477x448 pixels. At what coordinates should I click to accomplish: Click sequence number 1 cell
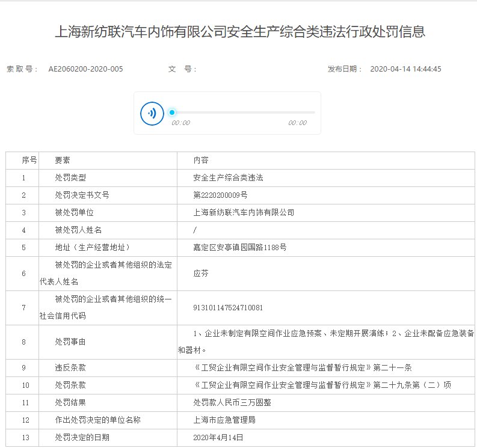(x=22, y=178)
